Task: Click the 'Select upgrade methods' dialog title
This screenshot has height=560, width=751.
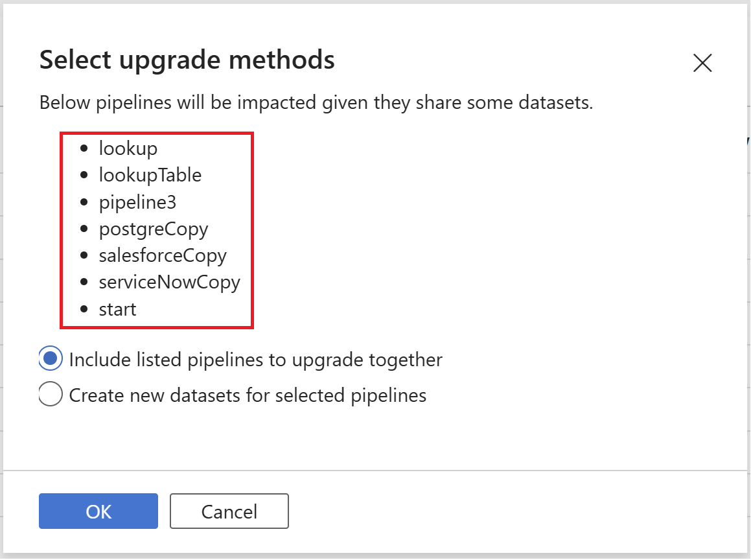Action: tap(187, 60)
